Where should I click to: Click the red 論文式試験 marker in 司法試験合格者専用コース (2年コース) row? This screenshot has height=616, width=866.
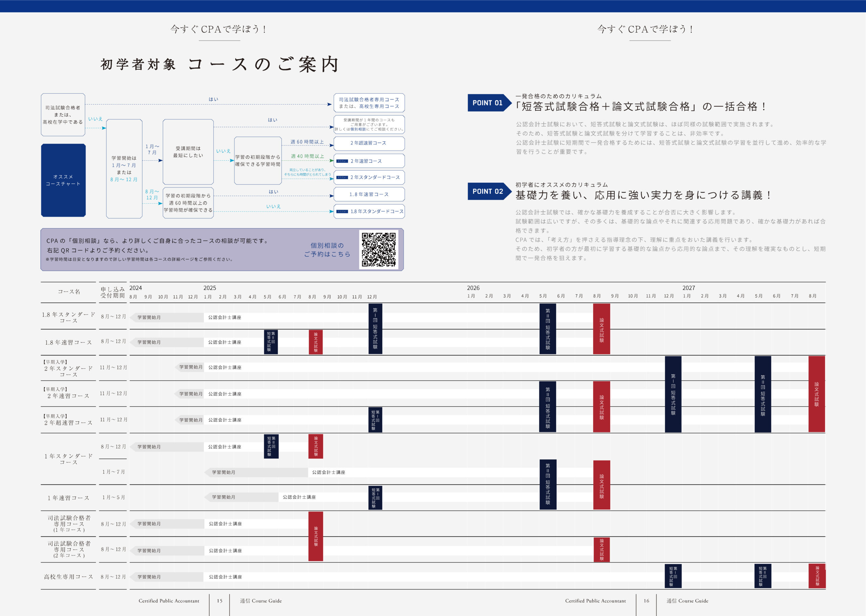[x=601, y=549]
